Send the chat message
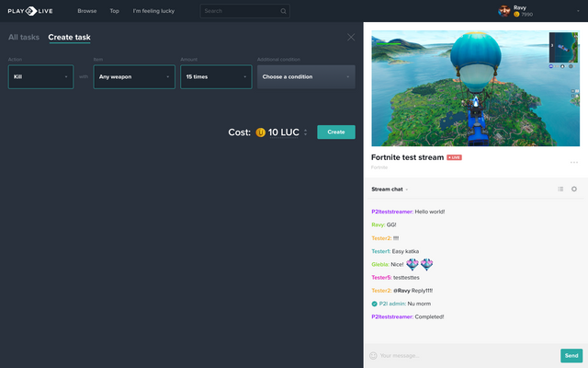The width and height of the screenshot is (588, 368). (x=571, y=356)
